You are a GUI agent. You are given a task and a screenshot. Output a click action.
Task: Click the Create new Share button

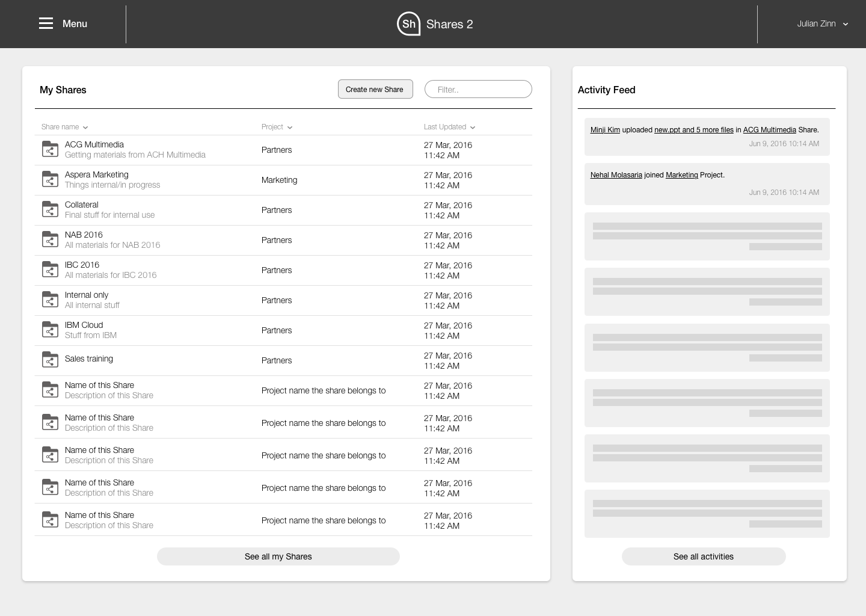(x=375, y=88)
